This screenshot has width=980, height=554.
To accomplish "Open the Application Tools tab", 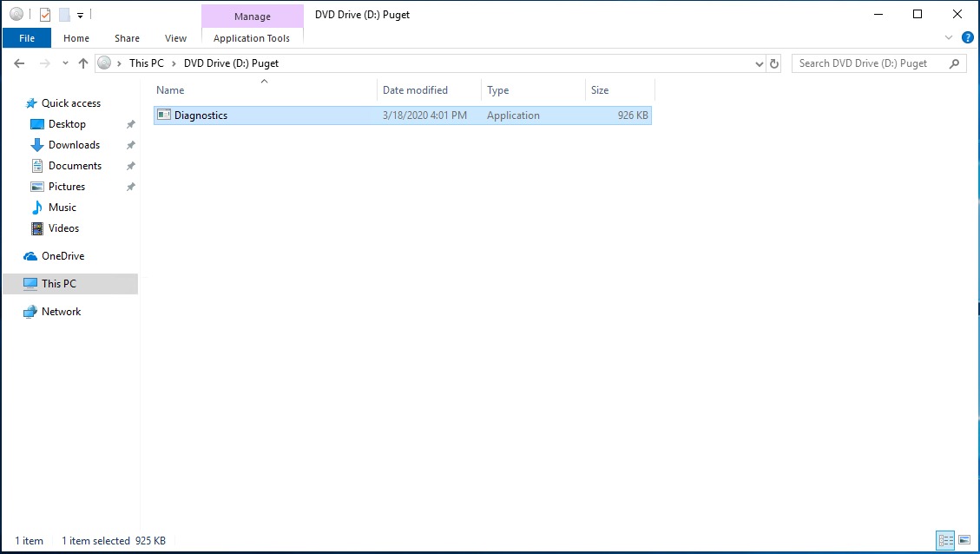I will 252,38.
